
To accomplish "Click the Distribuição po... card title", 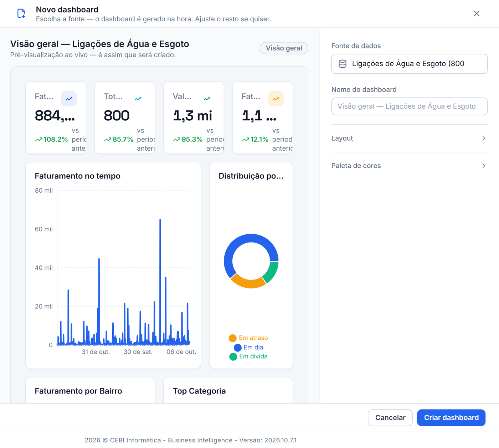I will point(251,176).
